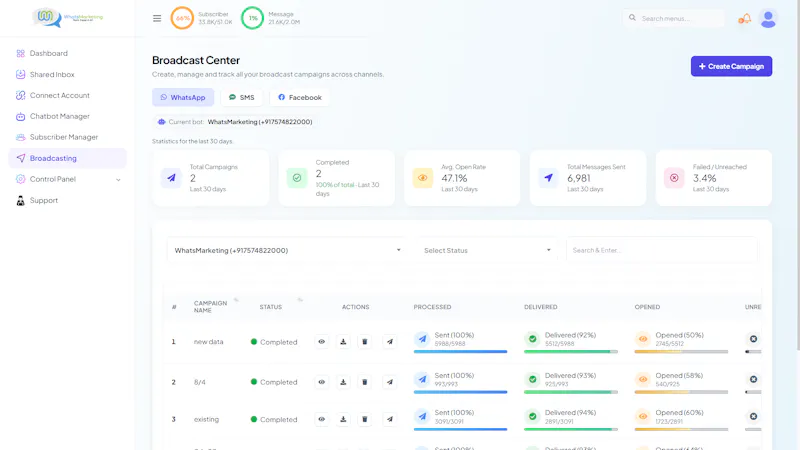Resend the '8/4' campaign

[x=390, y=382]
